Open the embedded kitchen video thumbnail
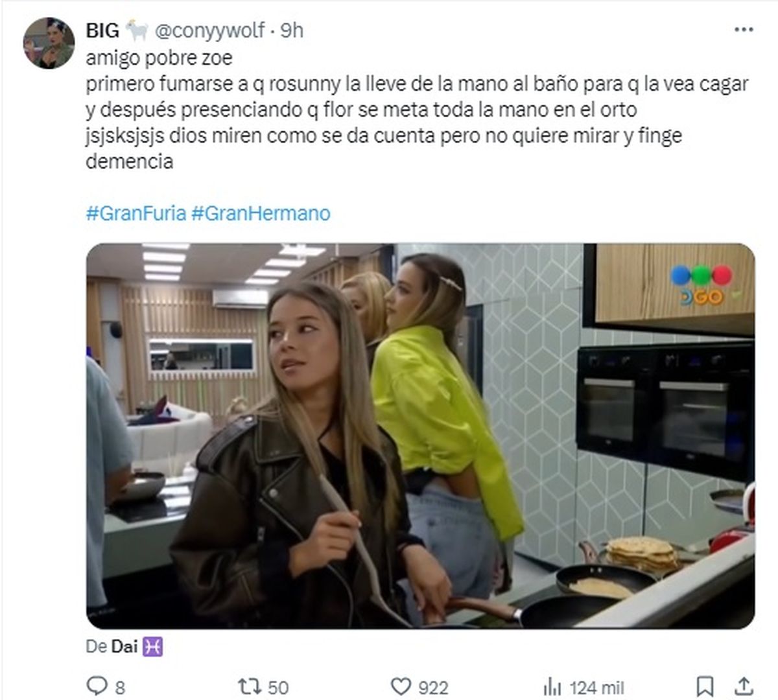778x700 pixels. [420, 436]
